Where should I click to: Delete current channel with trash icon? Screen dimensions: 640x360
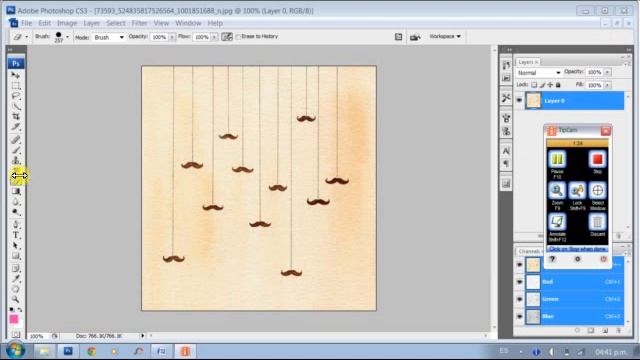618,331
